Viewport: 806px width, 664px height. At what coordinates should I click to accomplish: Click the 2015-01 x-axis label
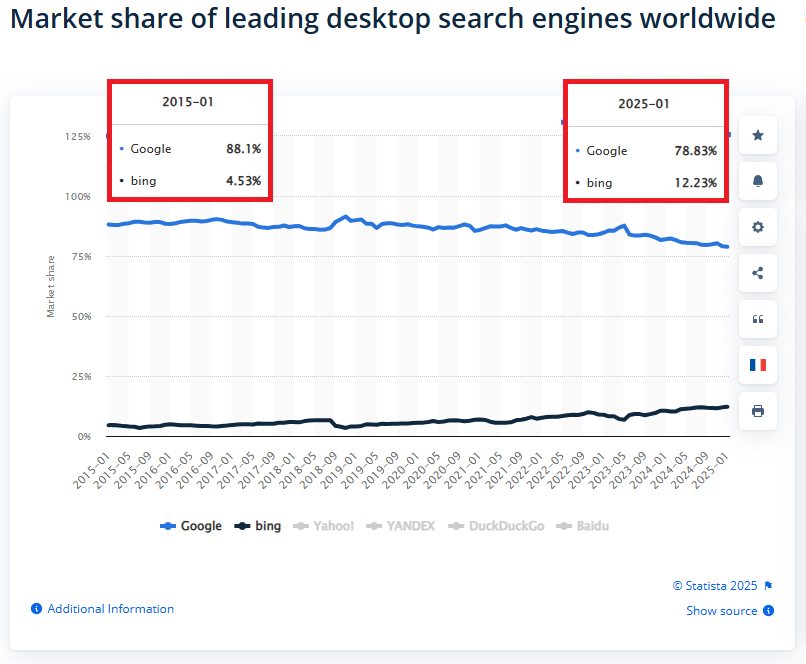93,471
